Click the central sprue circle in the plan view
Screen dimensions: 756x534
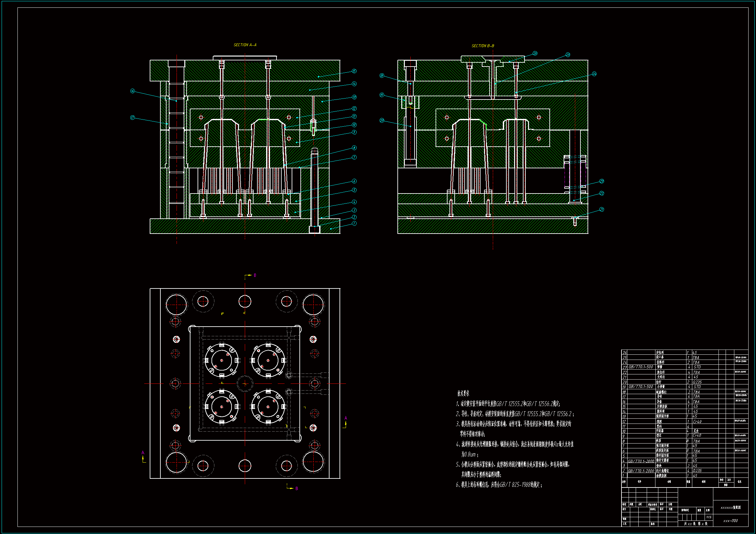tap(245, 384)
